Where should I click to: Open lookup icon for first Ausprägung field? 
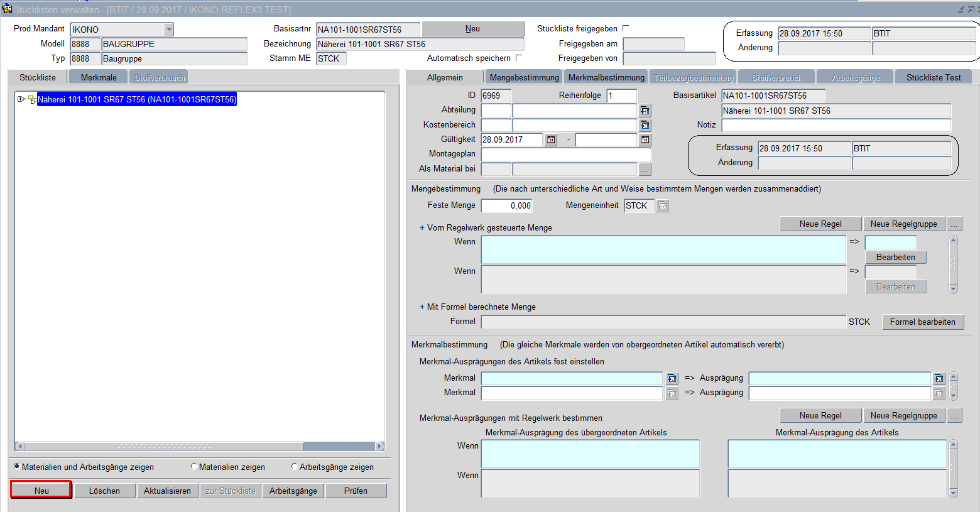[x=939, y=378]
